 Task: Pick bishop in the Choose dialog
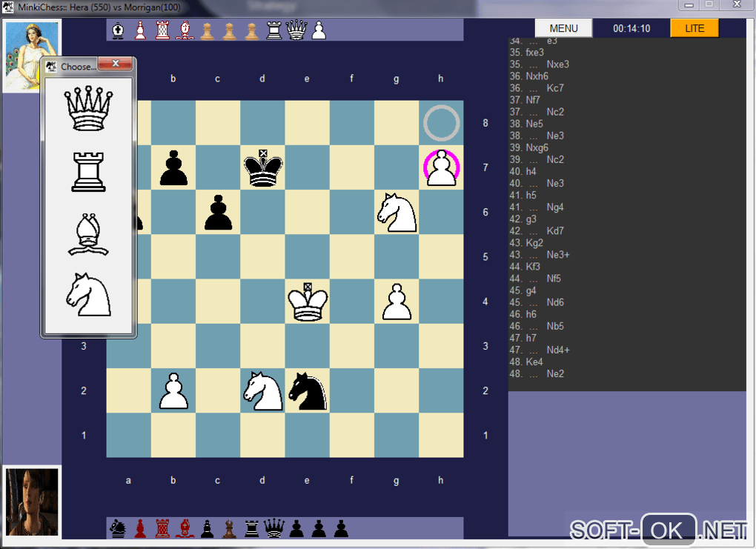point(88,235)
